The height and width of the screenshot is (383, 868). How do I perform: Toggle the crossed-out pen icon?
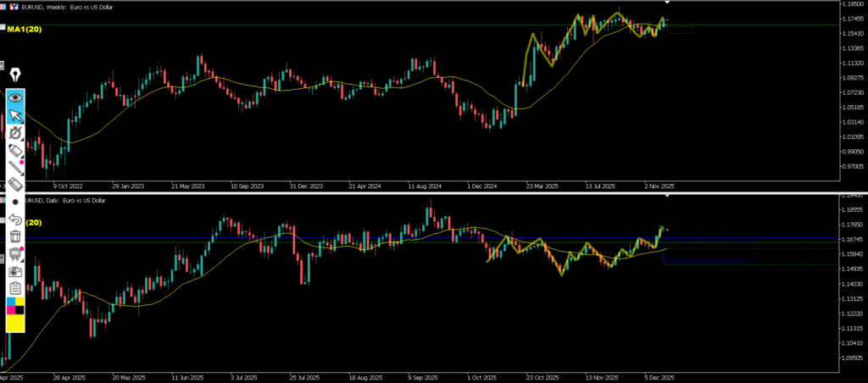coord(15,132)
